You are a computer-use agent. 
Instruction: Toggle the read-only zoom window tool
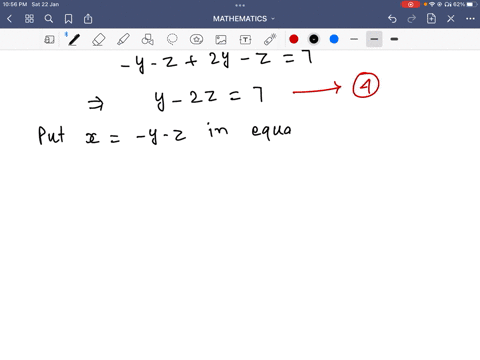coord(49,40)
